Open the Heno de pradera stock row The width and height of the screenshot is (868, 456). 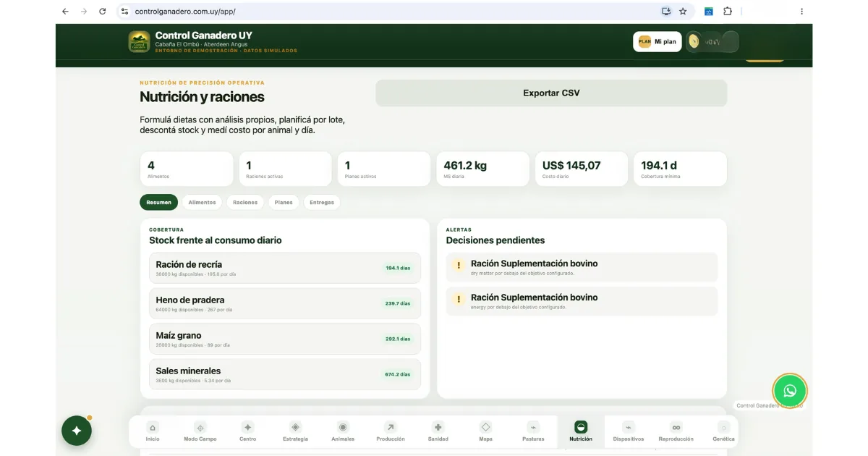pyautogui.click(x=285, y=303)
